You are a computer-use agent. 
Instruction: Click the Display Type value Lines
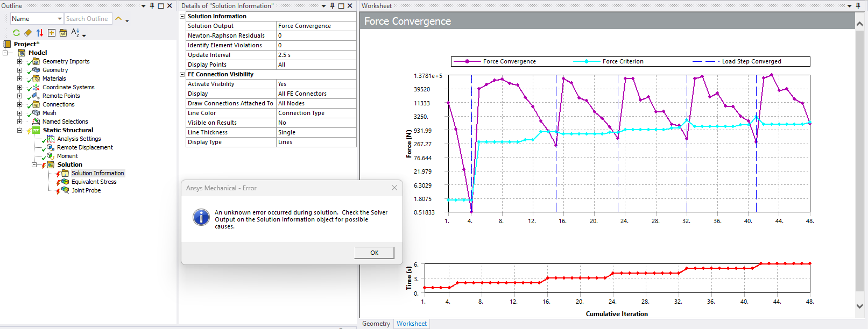click(316, 142)
